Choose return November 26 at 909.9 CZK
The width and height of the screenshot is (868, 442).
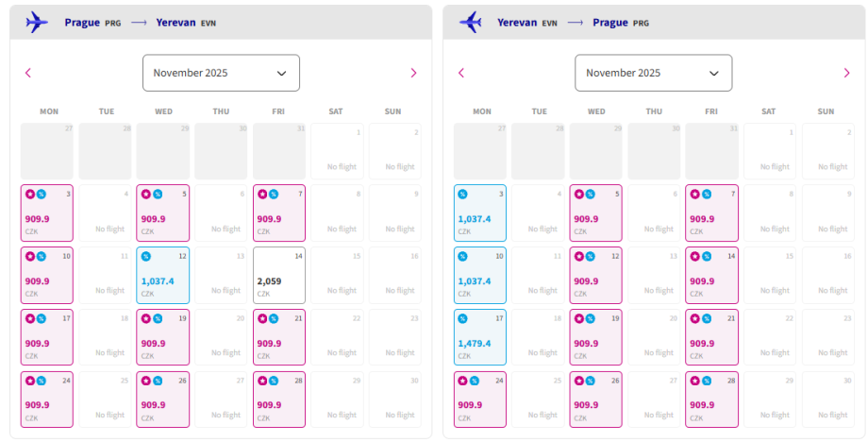click(x=596, y=399)
